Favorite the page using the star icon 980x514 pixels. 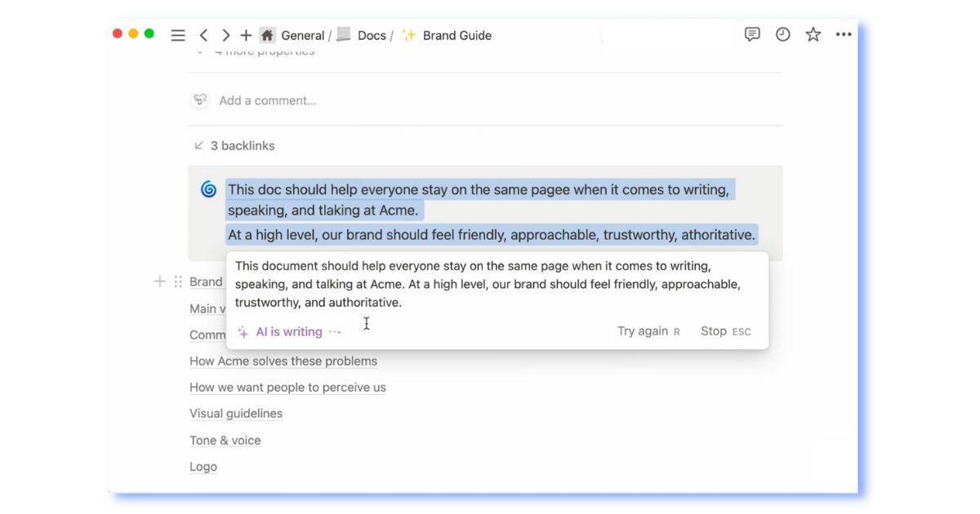[813, 34]
